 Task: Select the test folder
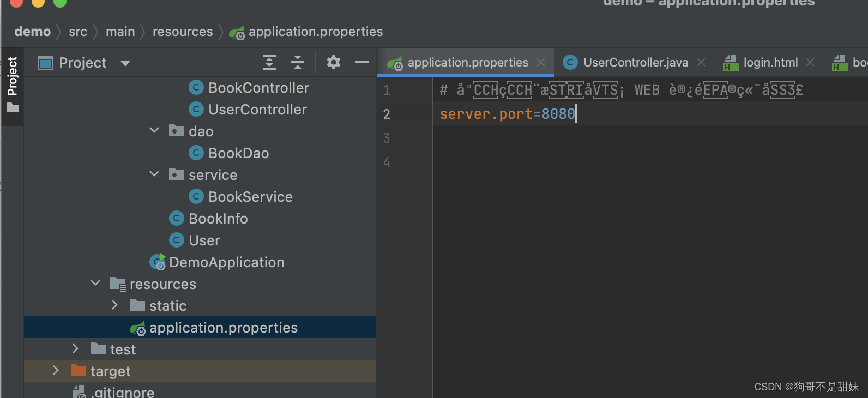[x=123, y=349]
